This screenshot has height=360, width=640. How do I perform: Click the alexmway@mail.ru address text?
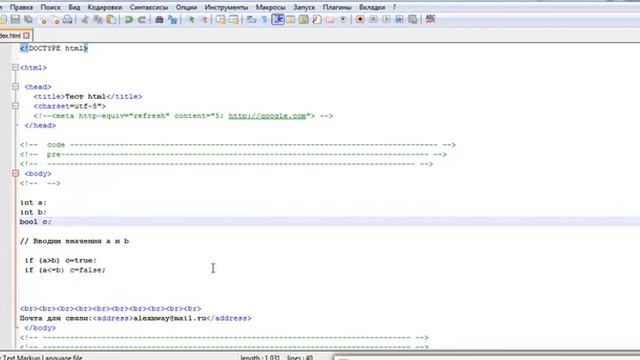[170, 318]
